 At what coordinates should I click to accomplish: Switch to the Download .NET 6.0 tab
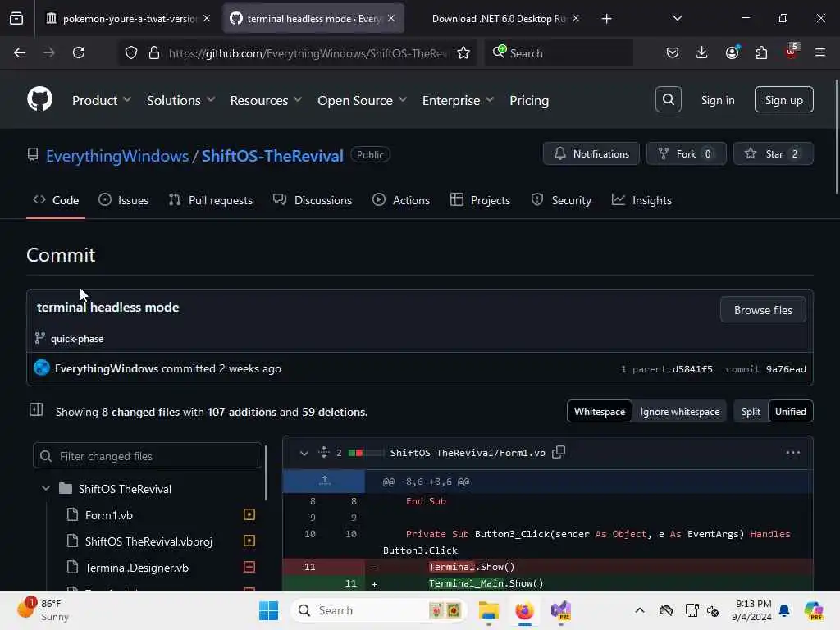tap(500, 19)
